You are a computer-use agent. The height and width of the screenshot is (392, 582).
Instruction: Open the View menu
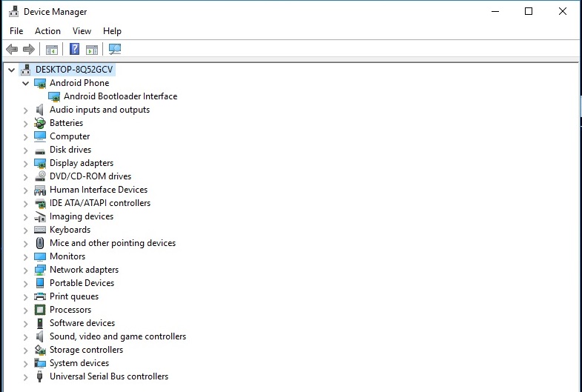[82, 31]
